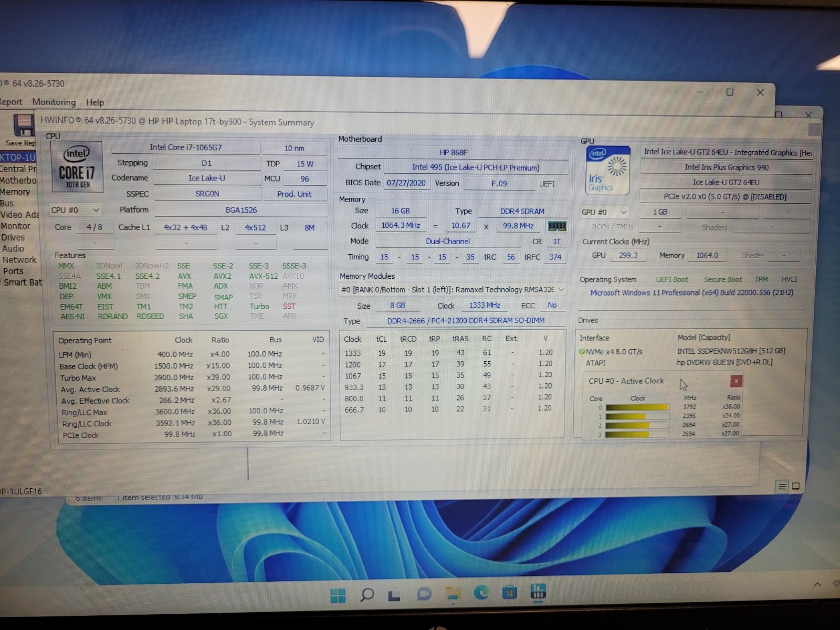Click the Intel 495 chipset field
Image resolution: width=840 pixels, height=630 pixels.
coord(476,167)
